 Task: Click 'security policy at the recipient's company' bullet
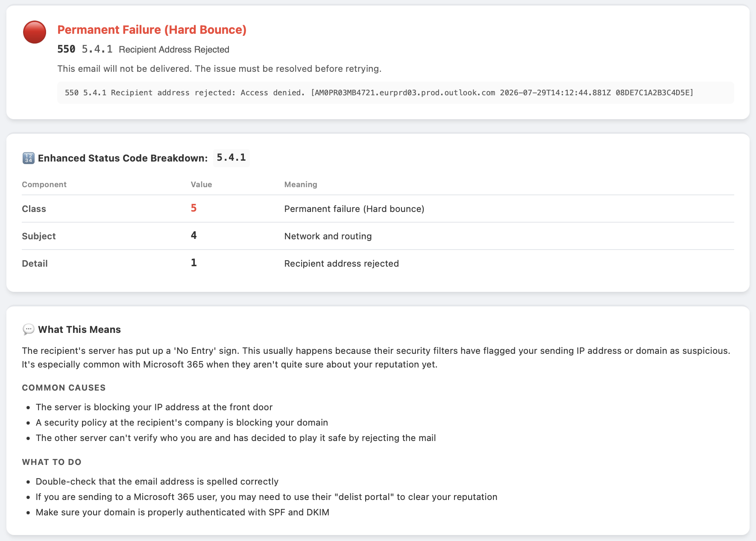point(182,423)
